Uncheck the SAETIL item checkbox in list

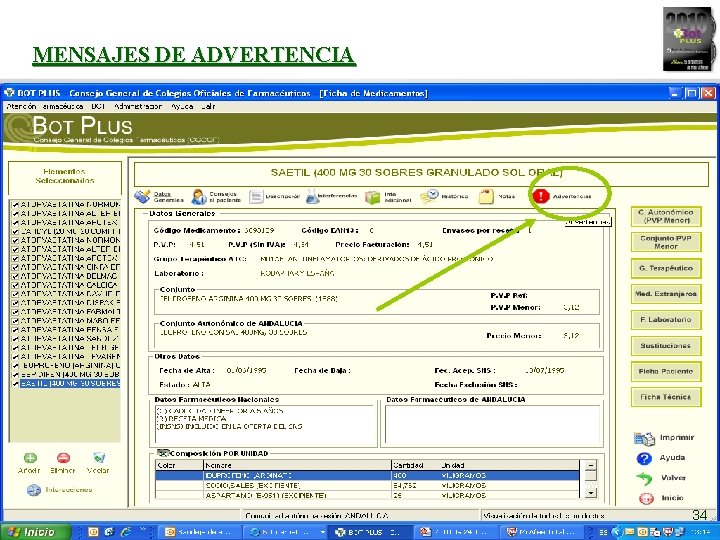point(15,384)
